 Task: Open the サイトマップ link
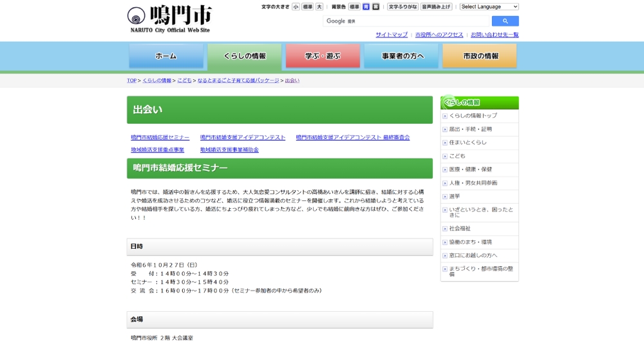point(392,35)
